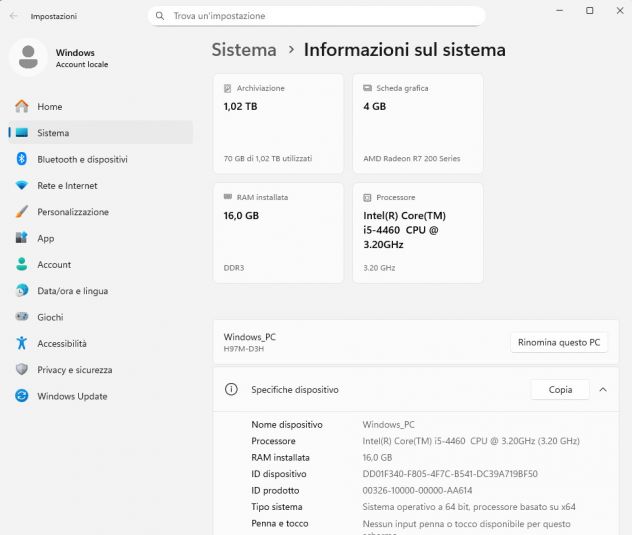Viewport: 632px width, 535px height.
Task: Click the info icon beside Specifiche dispositivo
Action: click(x=231, y=389)
